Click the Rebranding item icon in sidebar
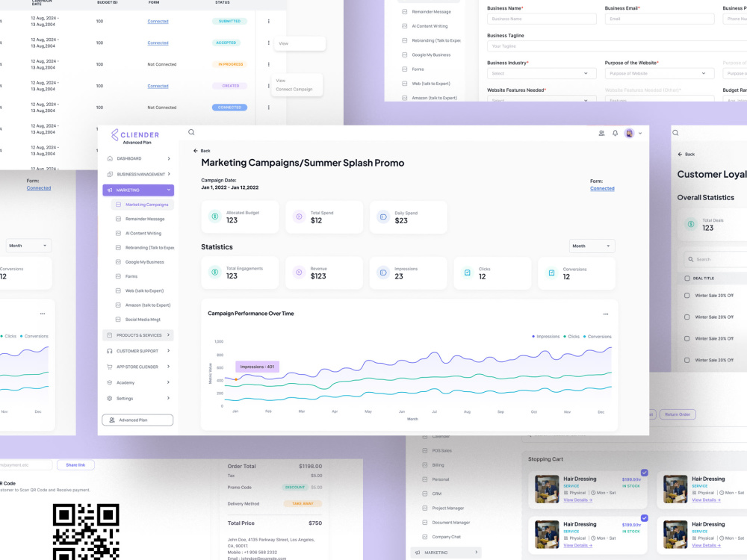The height and width of the screenshot is (560, 747). click(x=118, y=248)
